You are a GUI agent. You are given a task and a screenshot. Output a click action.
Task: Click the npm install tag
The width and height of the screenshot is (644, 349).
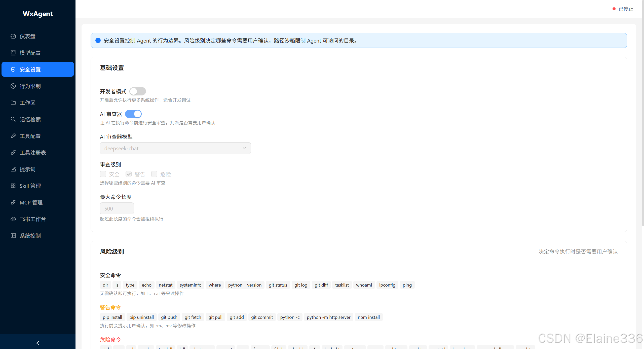click(369, 317)
